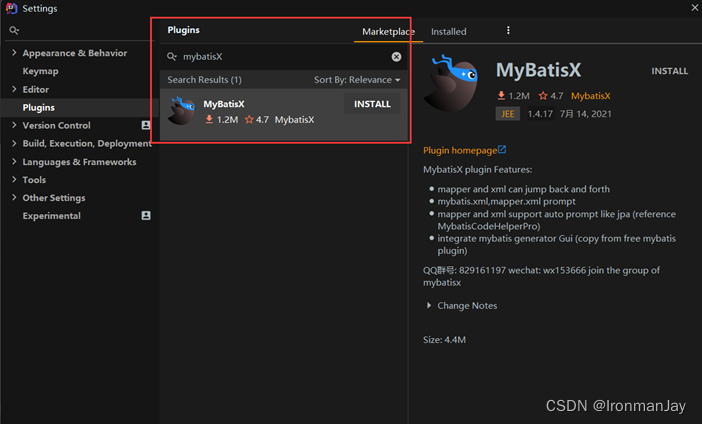Open the MybatisX vendor link in details
The height and width of the screenshot is (424, 702).
coord(591,96)
